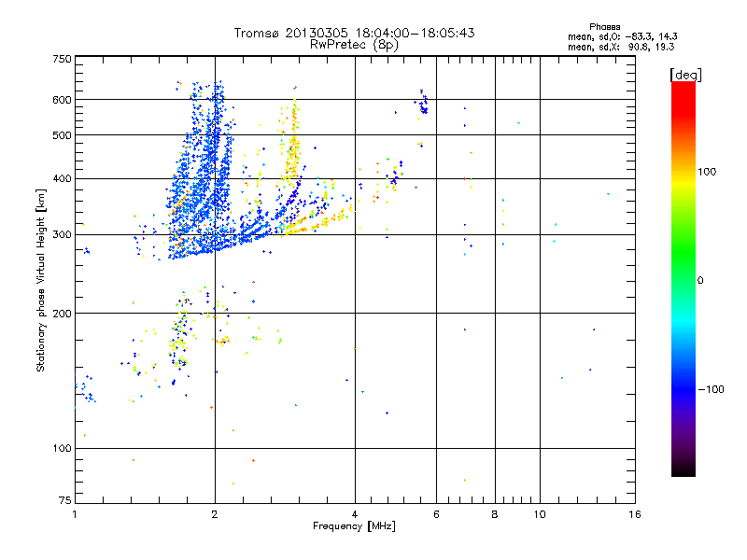The height and width of the screenshot is (560, 747).
Task: Click the x-axis tick label '1'
Action: coord(75,514)
